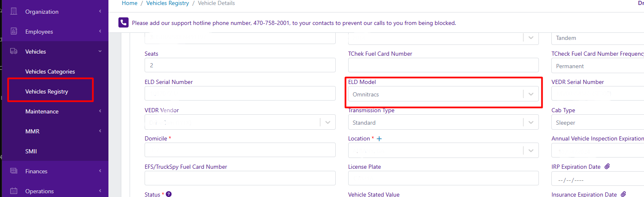The image size is (644, 197).
Task: Expand the Maintenance submenu
Action: tap(54, 111)
